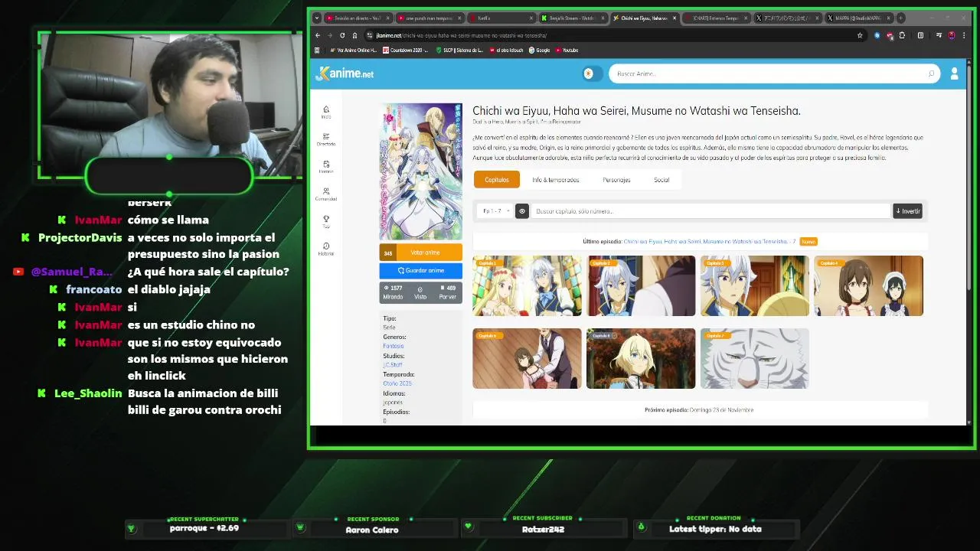Switch to the Kick stream tab
The height and width of the screenshot is (551, 980).
point(572,18)
